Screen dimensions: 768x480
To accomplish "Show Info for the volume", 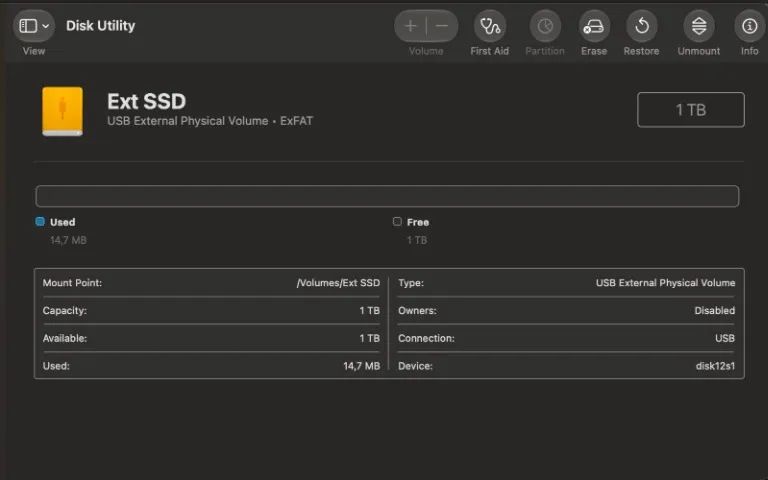I will coord(749,26).
